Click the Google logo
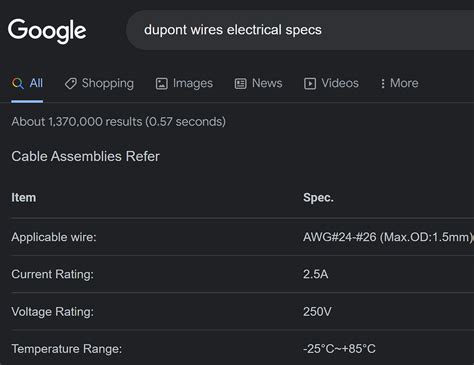This screenshot has width=474, height=365. (47, 31)
